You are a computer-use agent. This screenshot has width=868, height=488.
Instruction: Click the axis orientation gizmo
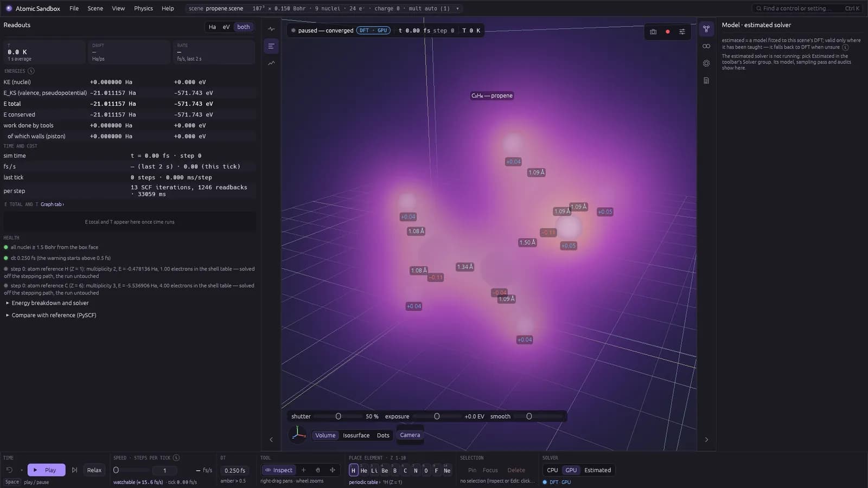tap(298, 434)
